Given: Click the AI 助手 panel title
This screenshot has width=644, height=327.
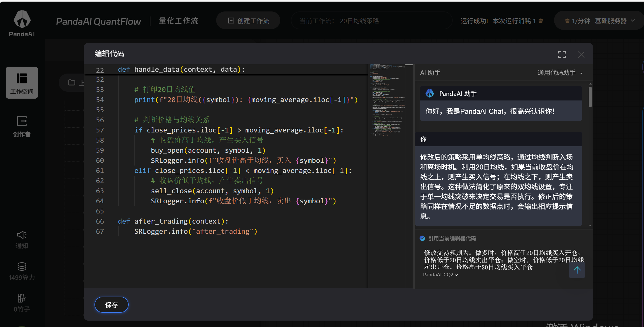Looking at the screenshot, I should click(x=430, y=72).
